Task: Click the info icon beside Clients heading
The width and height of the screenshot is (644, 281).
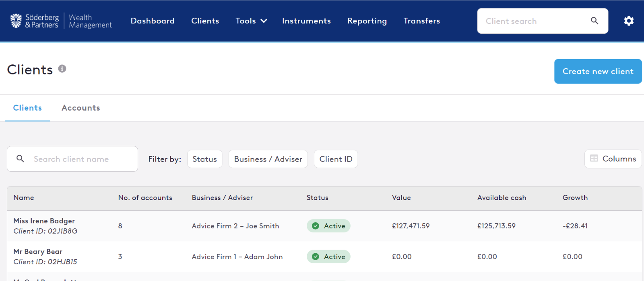Action: point(62,69)
